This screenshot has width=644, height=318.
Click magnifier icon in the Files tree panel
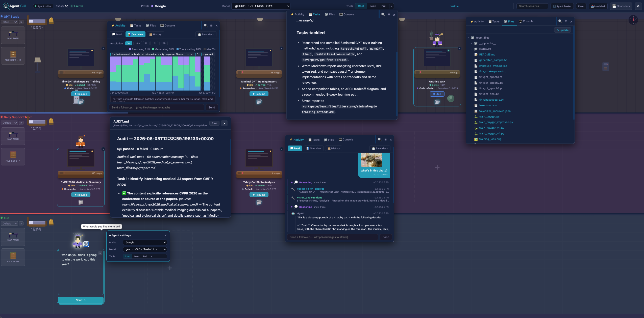(x=560, y=21)
